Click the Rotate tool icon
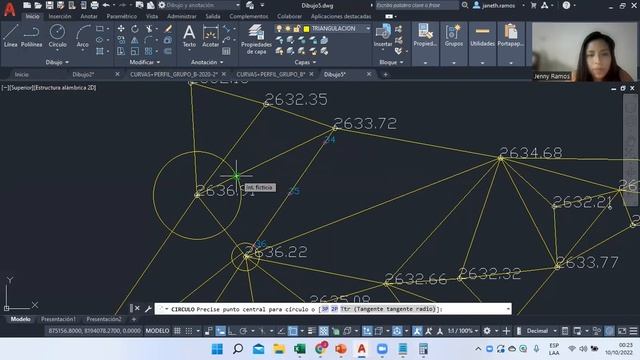 point(135,29)
